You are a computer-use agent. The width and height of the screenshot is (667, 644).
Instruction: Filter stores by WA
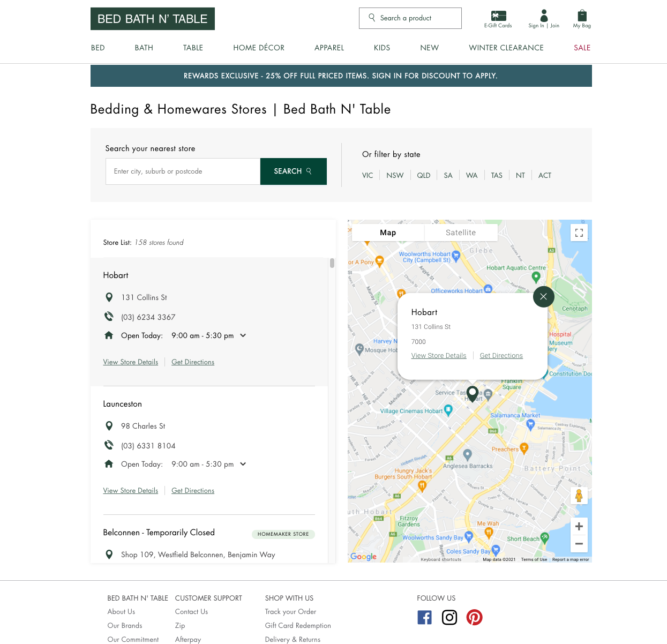[471, 175]
